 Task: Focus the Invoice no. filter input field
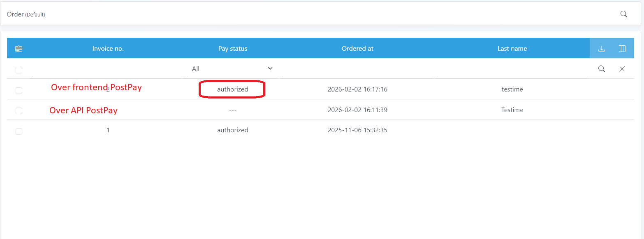(108, 69)
